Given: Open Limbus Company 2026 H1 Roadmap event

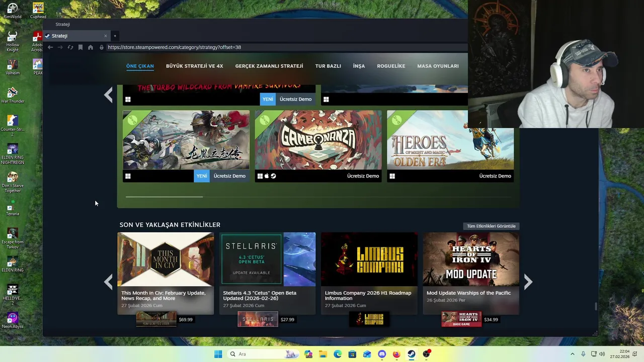Looking at the screenshot, I should [x=369, y=273].
